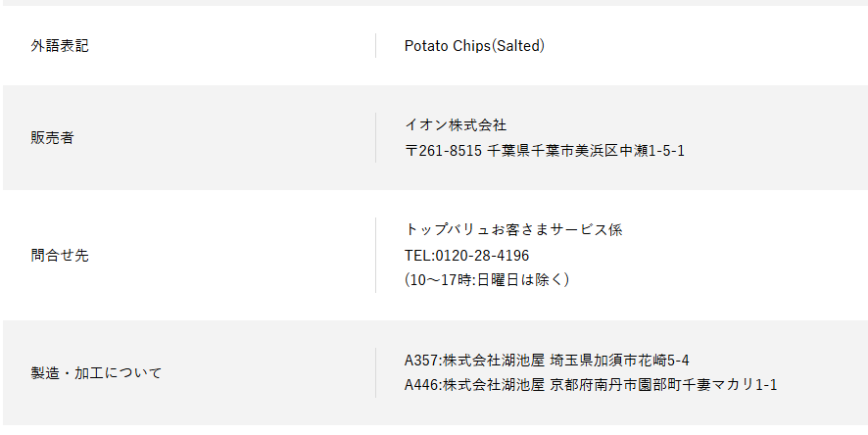Click the phone number 0120-28-4196
Image resolution: width=868 pixels, height=435 pixels.
point(482,256)
